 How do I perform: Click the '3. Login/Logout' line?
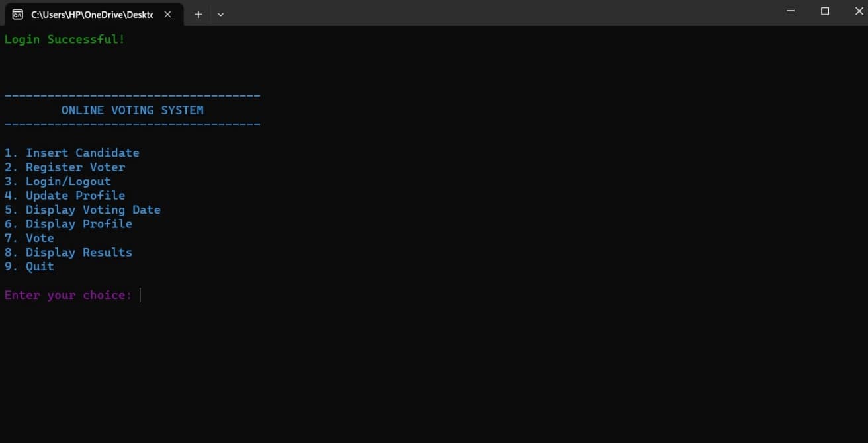click(58, 181)
